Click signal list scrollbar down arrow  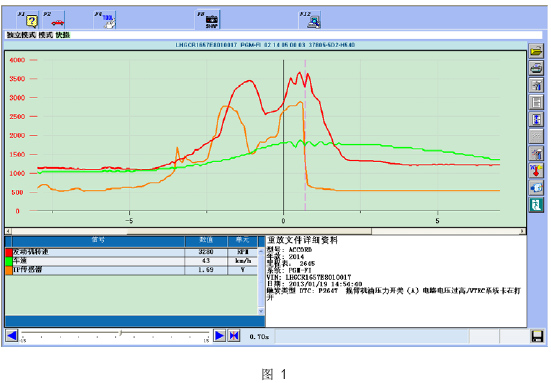click(x=261, y=311)
